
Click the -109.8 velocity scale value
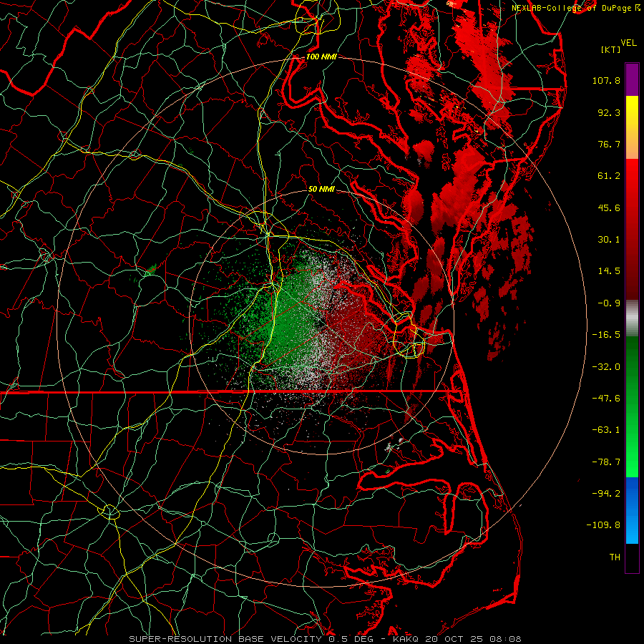[604, 525]
